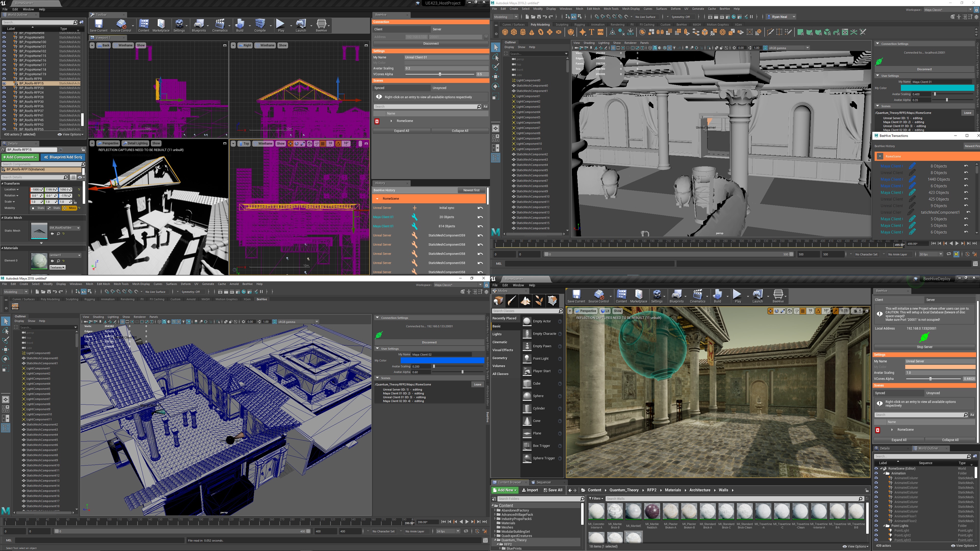Toggle visibility of BP_Roofs-RFP15 in World Outliner

(4, 83)
